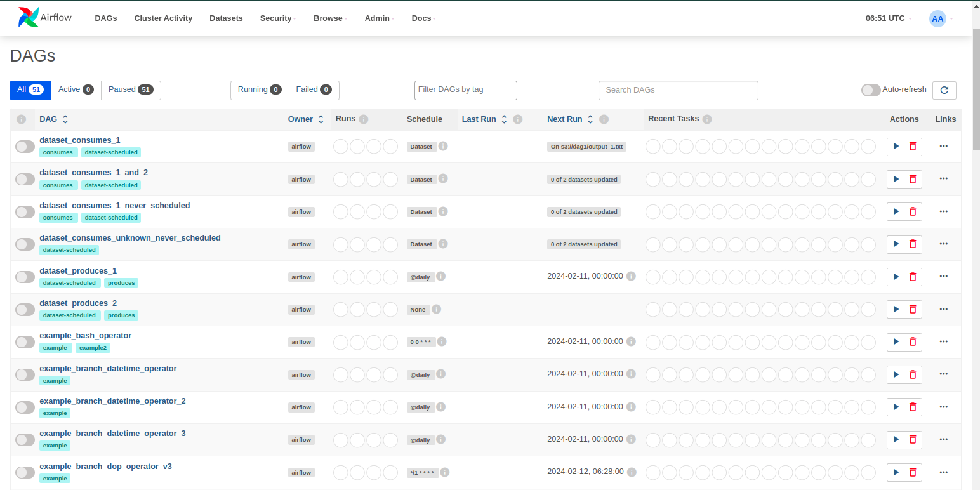
Task: Trigger the dataset_consumes_1 DAG with play icon
Action: click(x=896, y=146)
